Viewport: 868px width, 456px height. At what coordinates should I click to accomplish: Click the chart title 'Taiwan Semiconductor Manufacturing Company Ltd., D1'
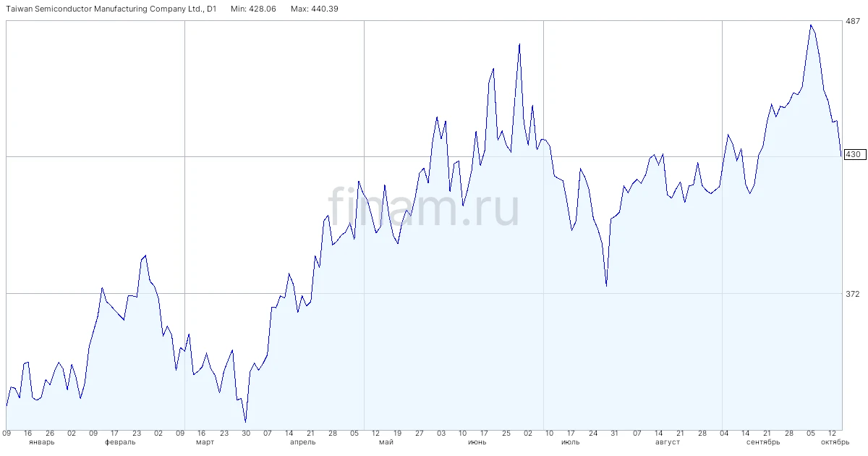(111, 9)
